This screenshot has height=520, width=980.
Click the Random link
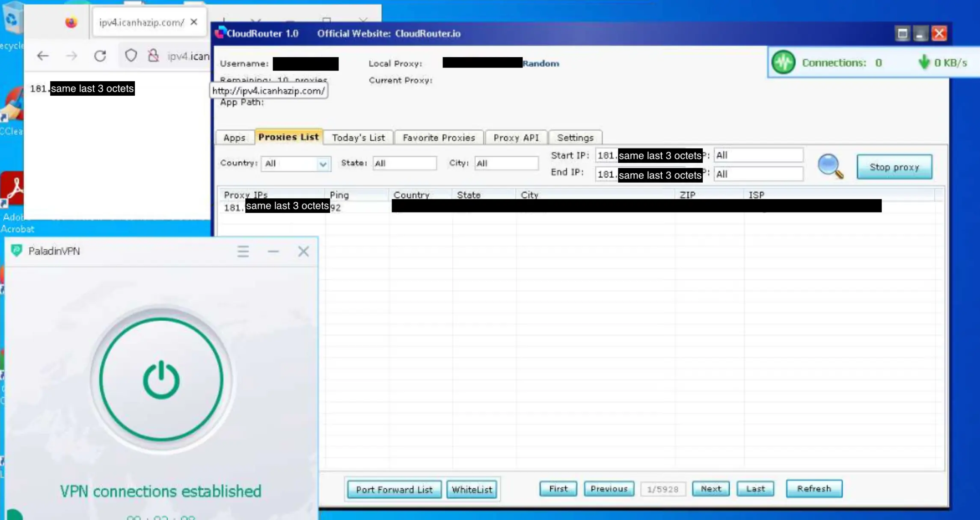(540, 63)
